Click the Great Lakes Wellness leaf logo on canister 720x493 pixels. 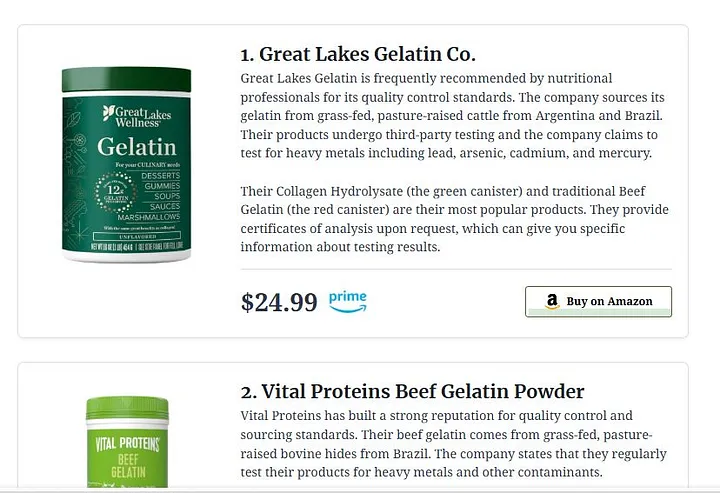[109, 112]
